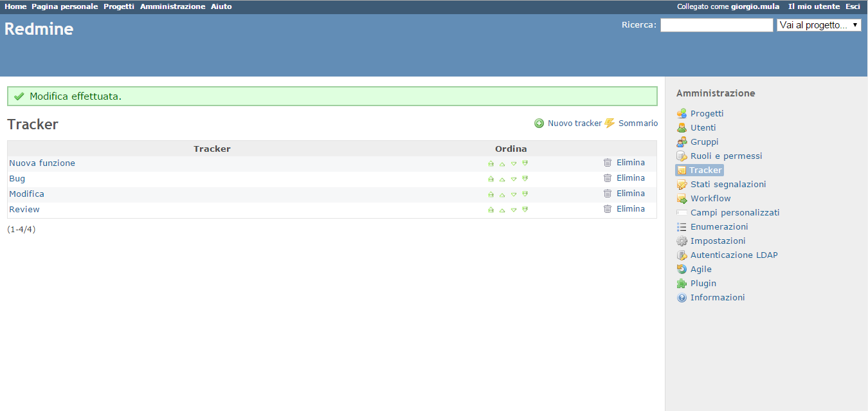Go to Home in top menu
Image resolution: width=868 pixels, height=411 pixels.
[15, 6]
